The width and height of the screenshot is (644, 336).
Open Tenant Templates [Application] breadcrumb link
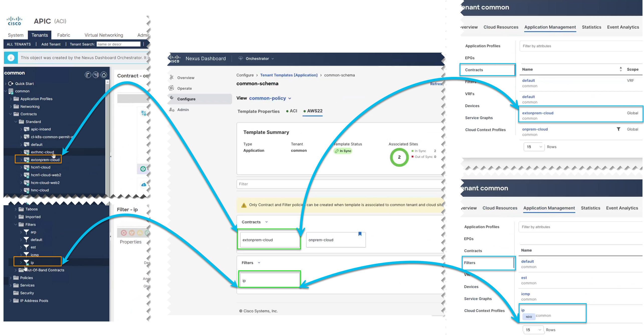tap(289, 75)
